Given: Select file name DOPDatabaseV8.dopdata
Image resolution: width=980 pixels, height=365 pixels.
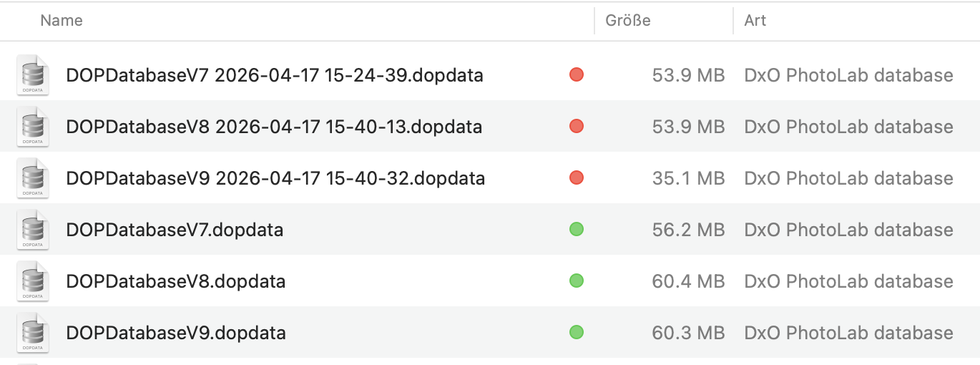Looking at the screenshot, I should 176,281.
